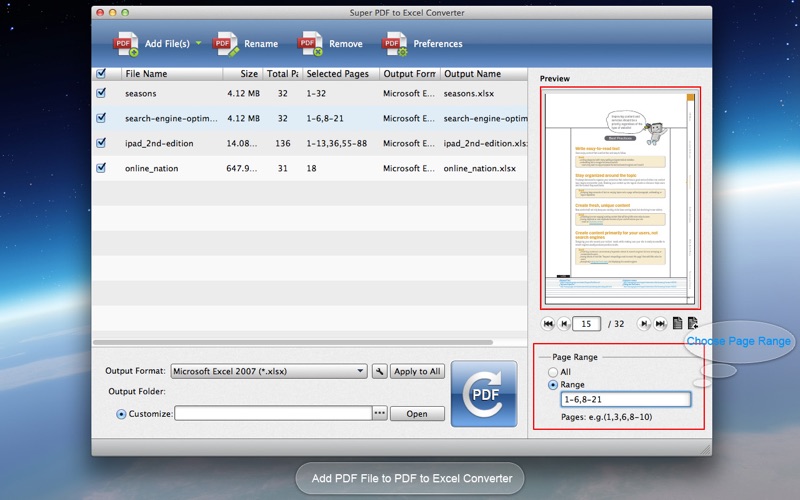Click output name seasons.xlsx
Screen dimensions: 800x500
[469, 93]
